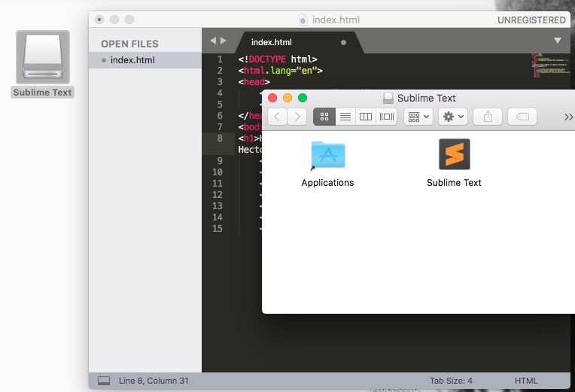Screen dimensions: 575x392
Task: Select the Sublime Text disk icon on the desktop
Action: pyautogui.click(x=43, y=57)
